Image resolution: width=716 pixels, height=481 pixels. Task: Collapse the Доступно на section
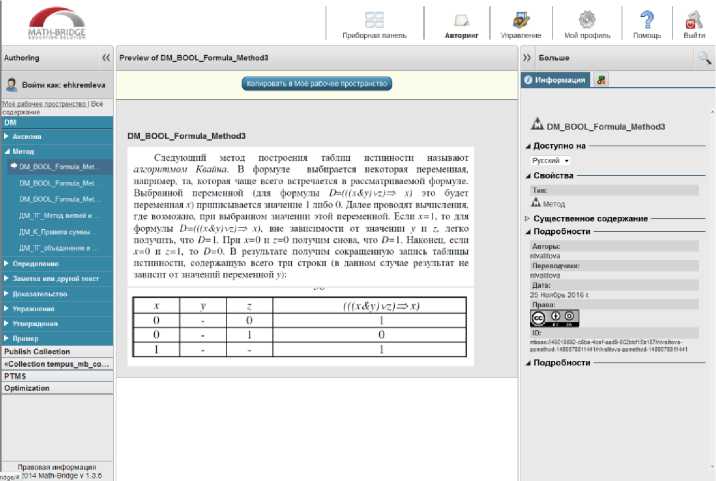[528, 146]
